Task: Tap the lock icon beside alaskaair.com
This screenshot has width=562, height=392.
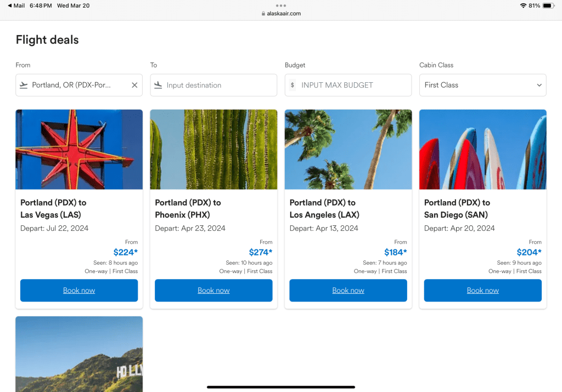Action: tap(263, 14)
